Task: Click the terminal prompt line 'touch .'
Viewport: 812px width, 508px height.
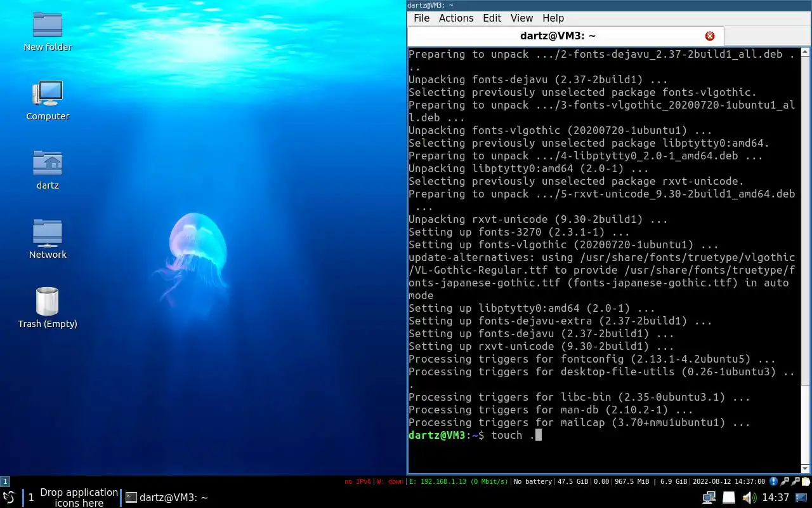Action: (x=475, y=435)
